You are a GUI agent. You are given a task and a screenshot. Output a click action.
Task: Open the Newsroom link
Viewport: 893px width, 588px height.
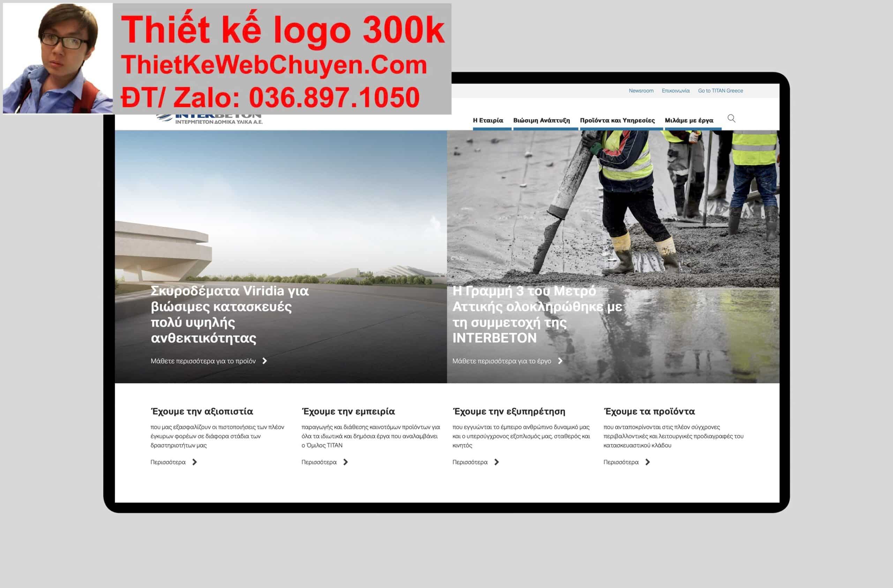click(641, 91)
